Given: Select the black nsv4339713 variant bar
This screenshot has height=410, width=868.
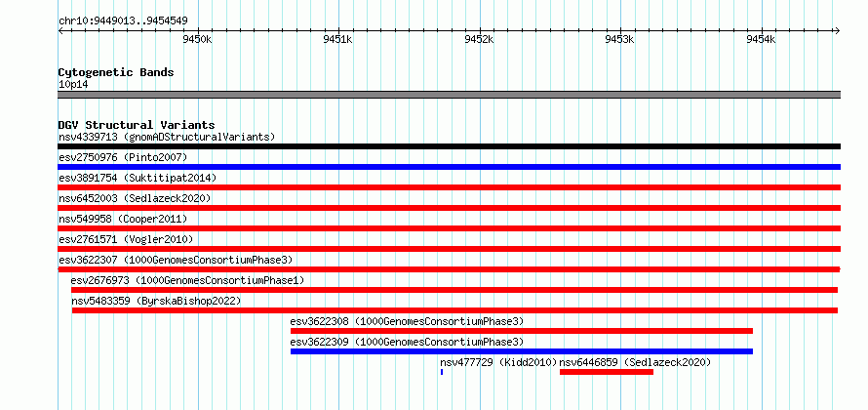Looking at the screenshot, I should tap(449, 146).
